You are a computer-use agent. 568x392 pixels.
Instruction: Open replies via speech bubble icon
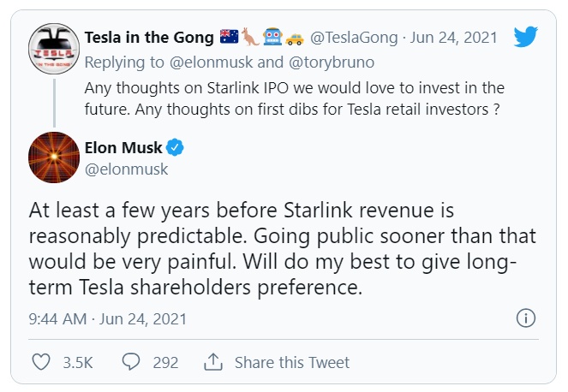(130, 363)
